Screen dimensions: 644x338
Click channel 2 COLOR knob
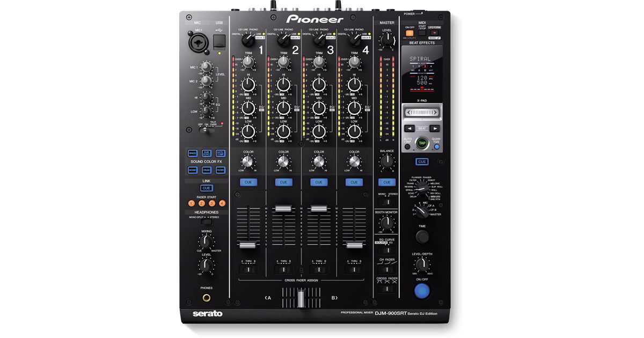click(x=283, y=161)
